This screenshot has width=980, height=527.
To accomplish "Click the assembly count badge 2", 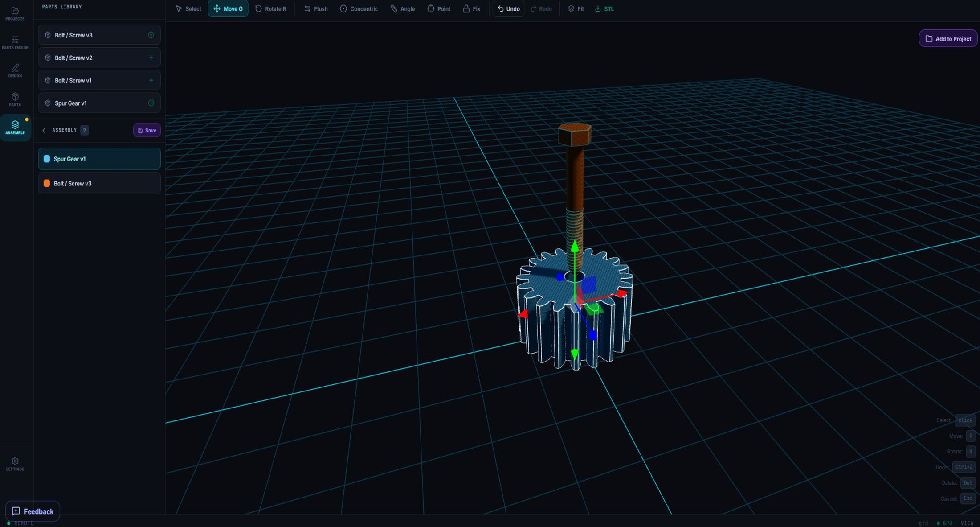I will [x=84, y=130].
